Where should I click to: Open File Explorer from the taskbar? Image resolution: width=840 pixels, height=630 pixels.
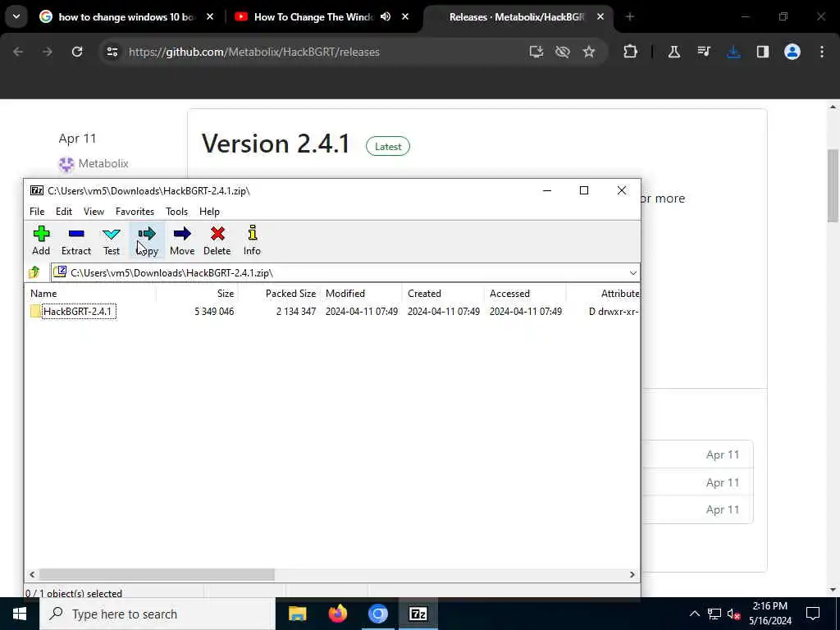tap(297, 614)
